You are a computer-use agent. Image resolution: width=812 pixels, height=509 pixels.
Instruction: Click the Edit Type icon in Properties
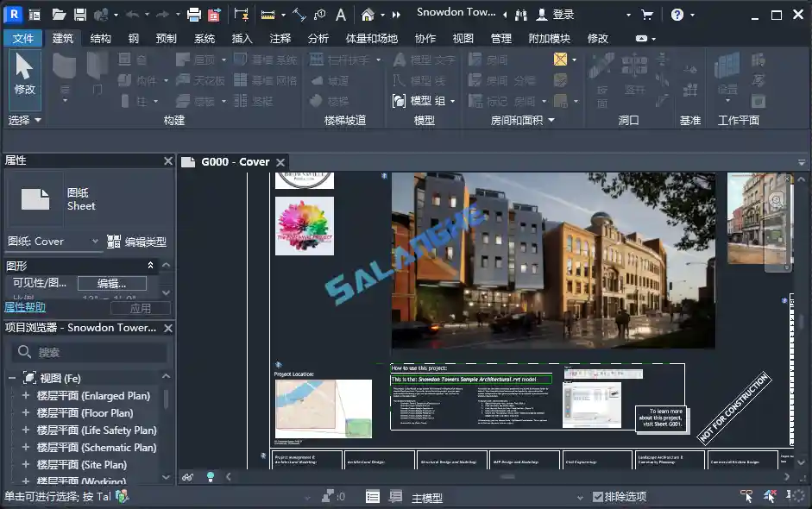tap(113, 242)
